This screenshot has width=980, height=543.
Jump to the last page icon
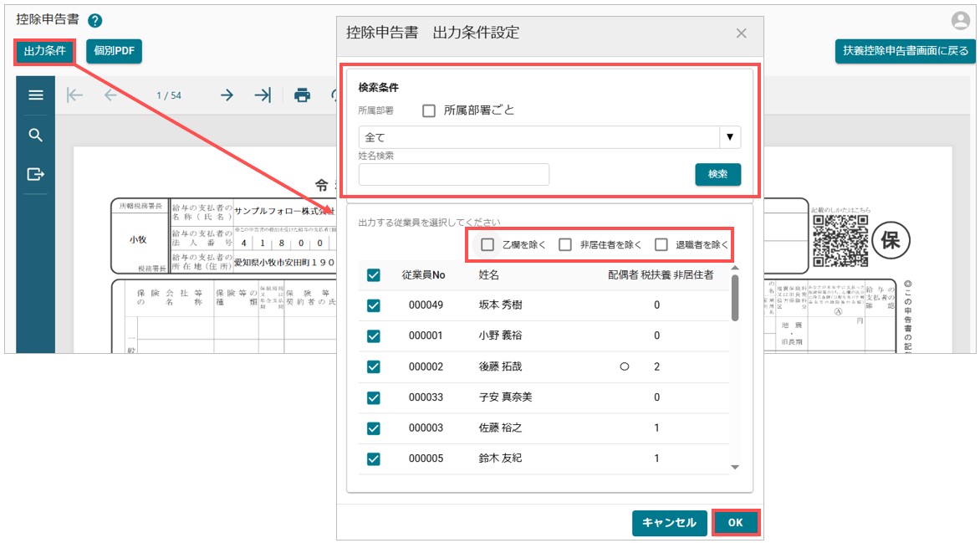click(263, 95)
